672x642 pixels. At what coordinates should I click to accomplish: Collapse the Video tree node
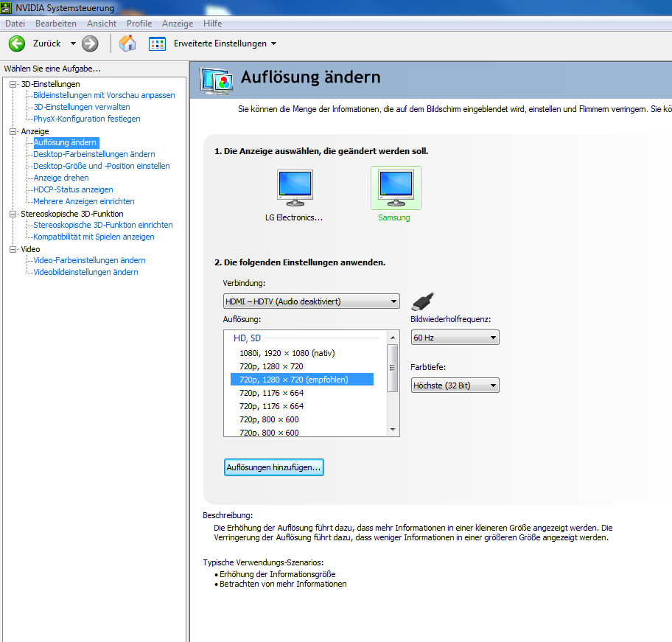pos(13,249)
